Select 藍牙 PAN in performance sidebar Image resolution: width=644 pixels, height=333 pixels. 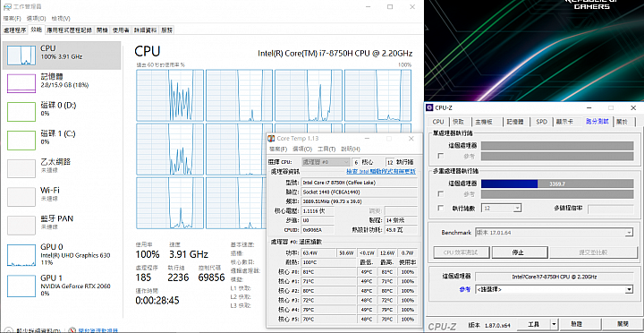[x=62, y=226]
